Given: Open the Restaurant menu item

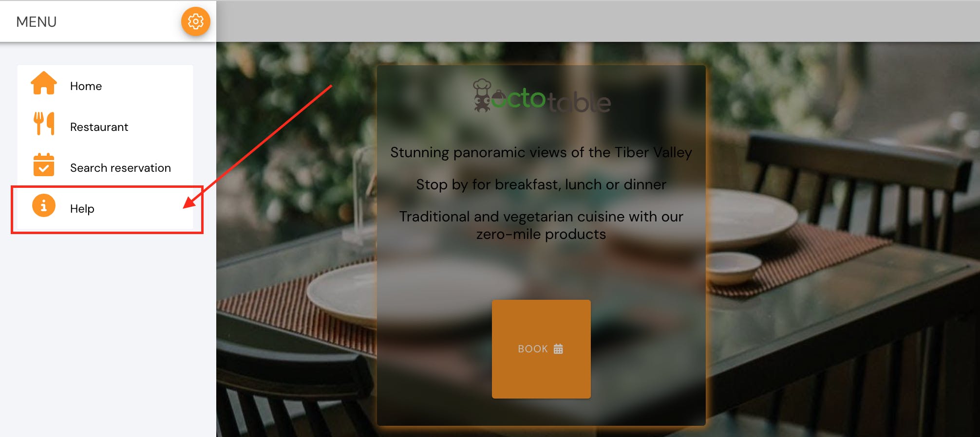Looking at the screenshot, I should 105,127.
